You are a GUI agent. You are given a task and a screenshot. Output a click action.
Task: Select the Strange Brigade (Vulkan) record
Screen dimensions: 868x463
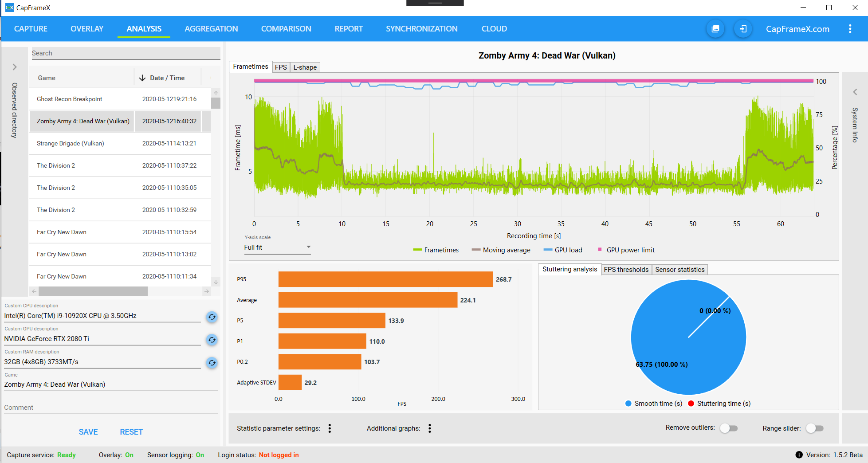(x=120, y=143)
